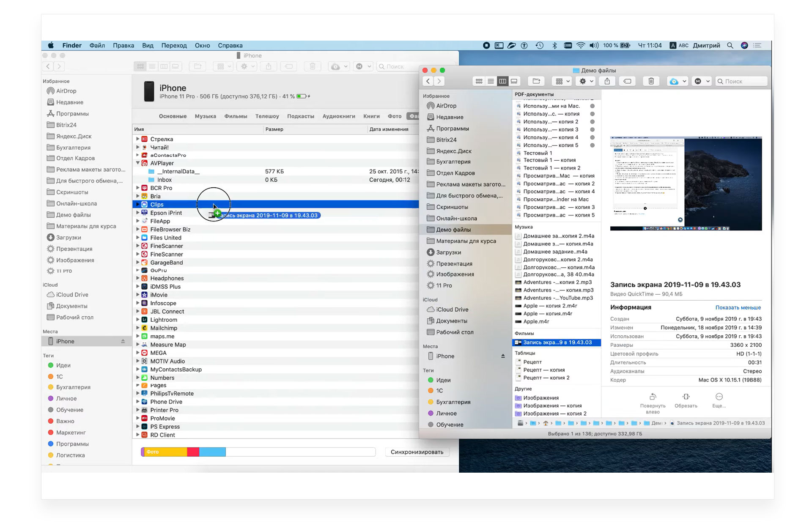
Task: Eject iPhone in the iPhone window sidebar
Action: pos(123,341)
